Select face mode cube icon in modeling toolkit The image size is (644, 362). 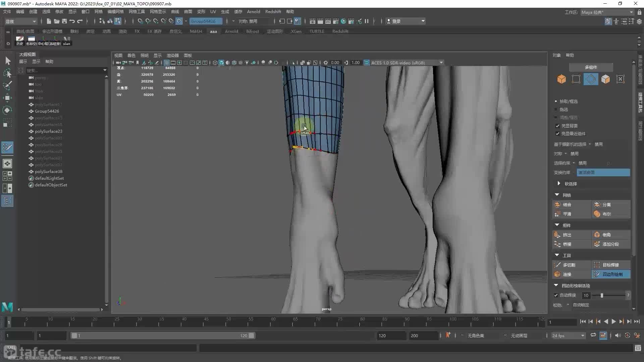(605, 79)
